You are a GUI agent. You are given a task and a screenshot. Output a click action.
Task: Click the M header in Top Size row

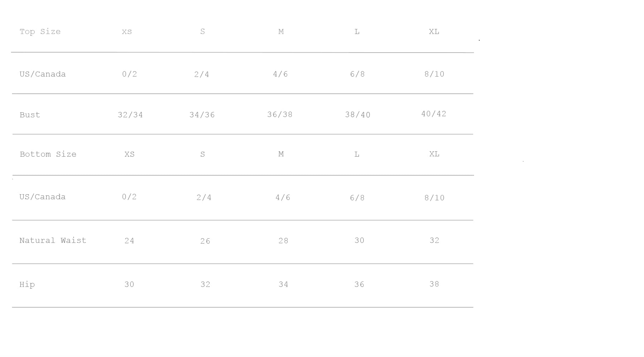click(281, 32)
